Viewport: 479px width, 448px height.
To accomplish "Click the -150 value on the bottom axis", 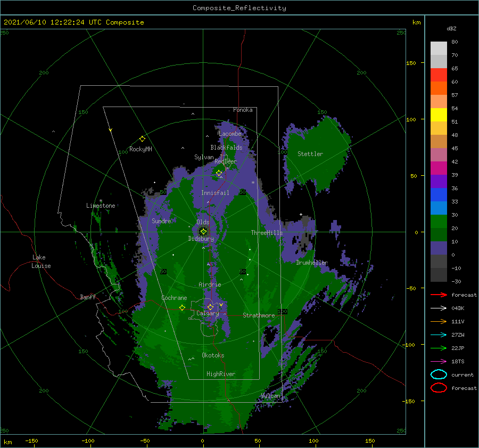I will pos(32,441).
